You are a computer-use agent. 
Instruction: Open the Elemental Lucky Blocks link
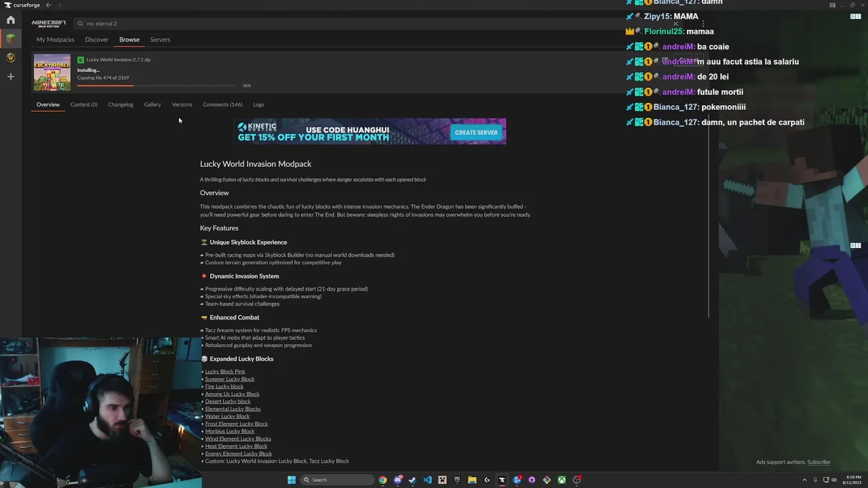point(233,409)
